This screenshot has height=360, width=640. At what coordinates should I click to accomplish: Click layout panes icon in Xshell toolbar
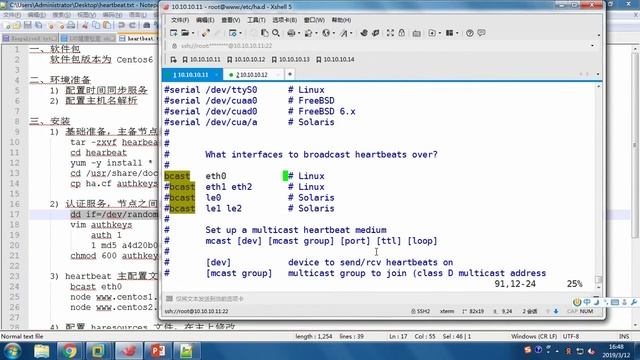tap(449, 33)
